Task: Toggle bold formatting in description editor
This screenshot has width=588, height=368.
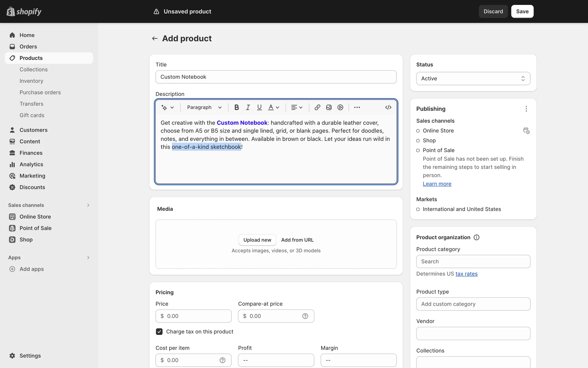Action: 236,107
